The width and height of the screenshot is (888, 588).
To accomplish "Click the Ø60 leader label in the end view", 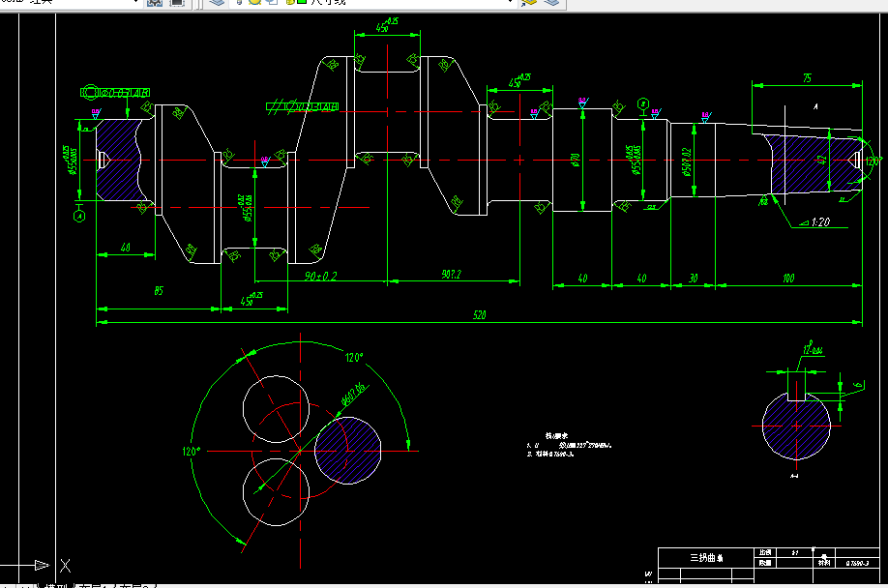I will (354, 395).
